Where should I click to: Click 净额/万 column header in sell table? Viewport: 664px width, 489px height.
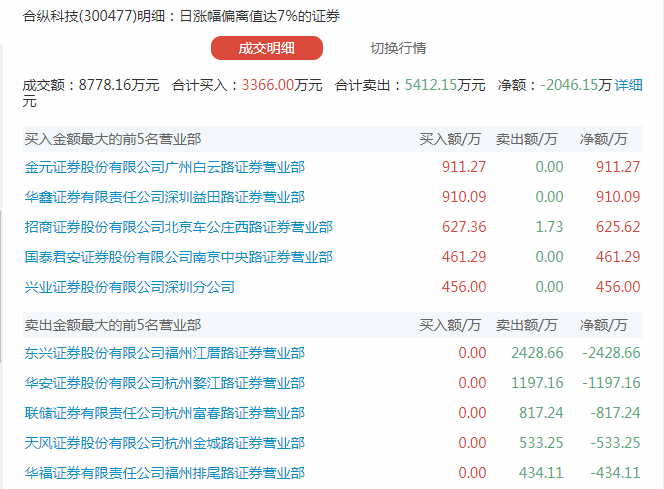[x=603, y=325]
